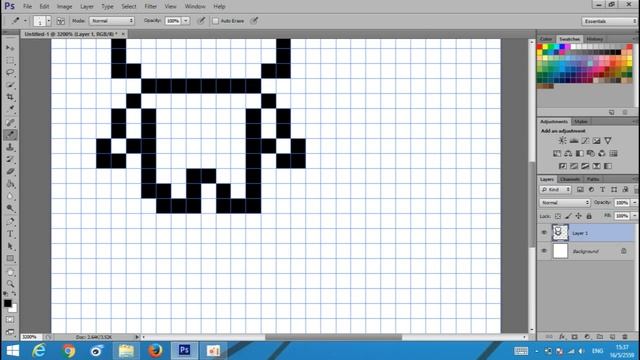This screenshot has width=640, height=360.
Task: Open the Window menu
Action: 195,7
